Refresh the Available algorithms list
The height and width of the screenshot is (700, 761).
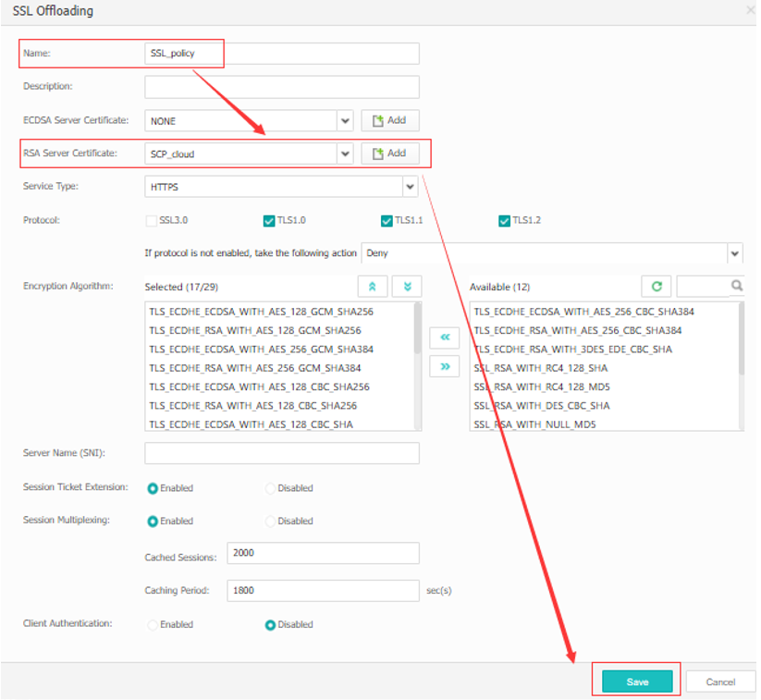point(657,287)
